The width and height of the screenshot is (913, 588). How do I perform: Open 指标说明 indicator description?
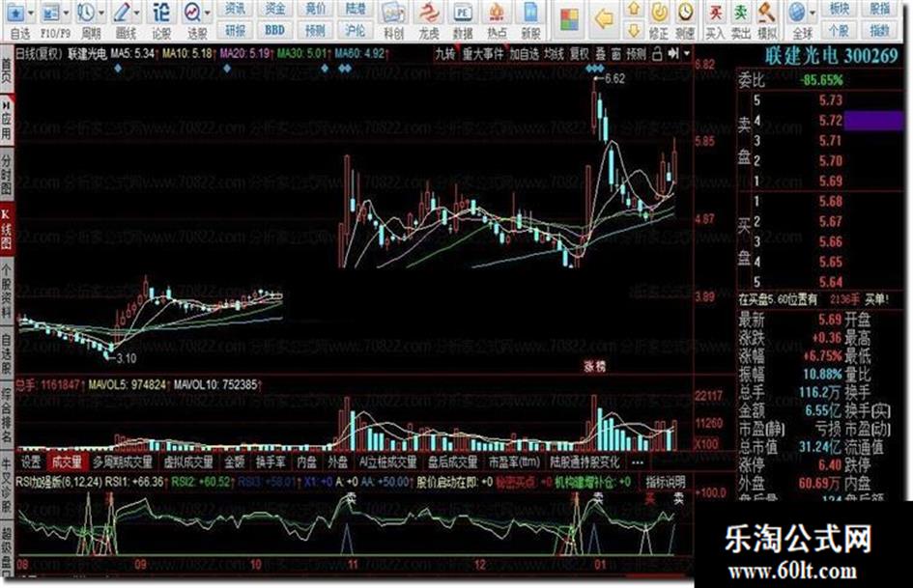coord(666,482)
